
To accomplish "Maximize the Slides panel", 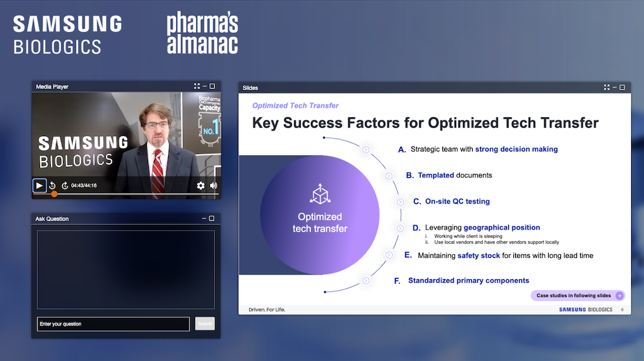I will click(x=622, y=88).
